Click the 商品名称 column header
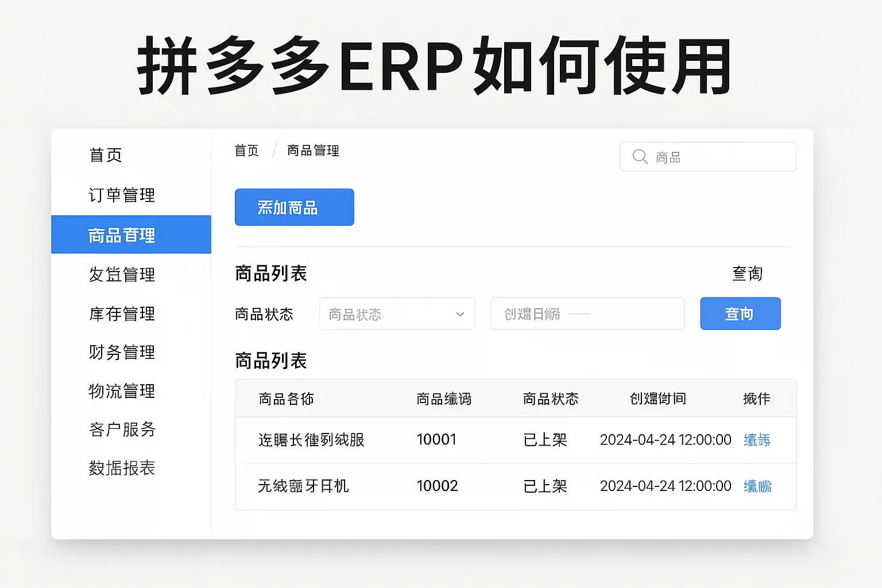Viewport: 882px width, 588px height. tap(286, 399)
